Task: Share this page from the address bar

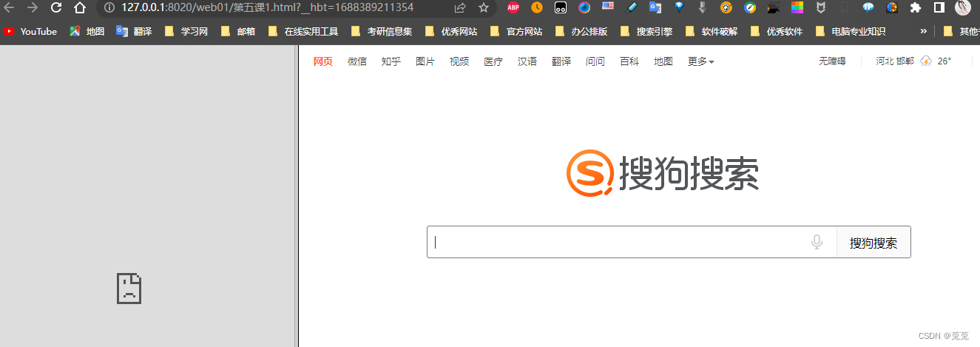Action: pos(460,7)
